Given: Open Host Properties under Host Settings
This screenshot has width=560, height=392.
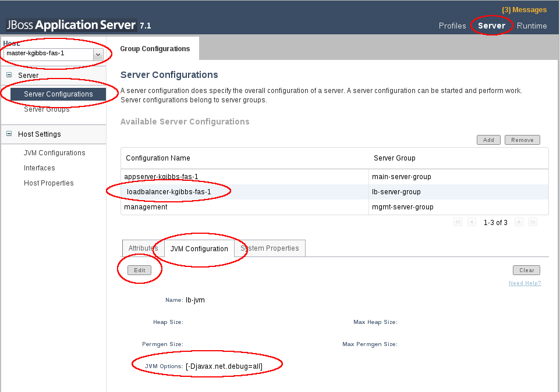Looking at the screenshot, I should point(48,183).
